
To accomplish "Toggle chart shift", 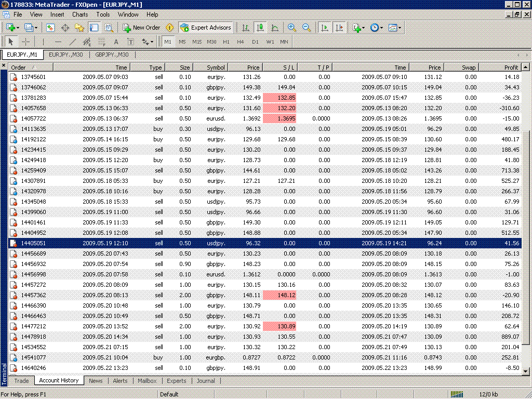I will click(339, 28).
